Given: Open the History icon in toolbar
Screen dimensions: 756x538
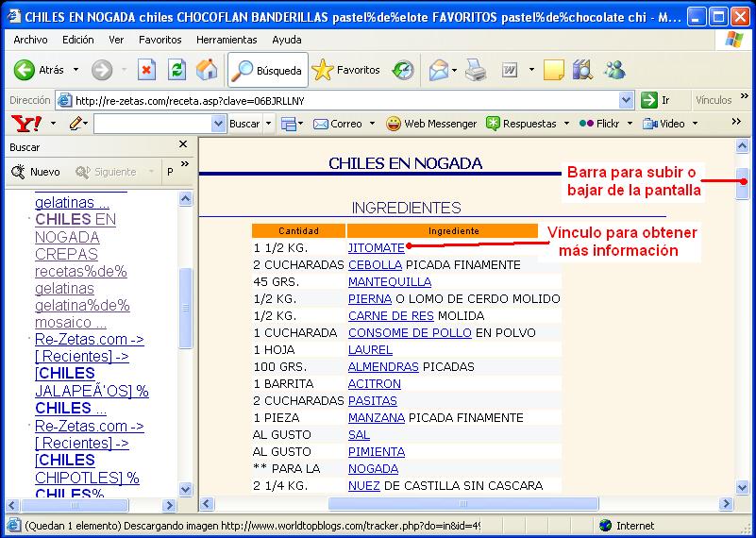Looking at the screenshot, I should [x=403, y=70].
